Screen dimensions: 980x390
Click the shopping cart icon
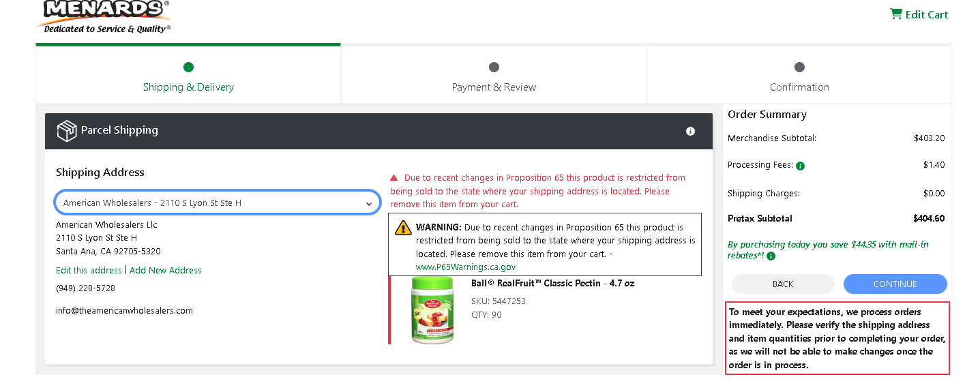pyautogui.click(x=896, y=14)
